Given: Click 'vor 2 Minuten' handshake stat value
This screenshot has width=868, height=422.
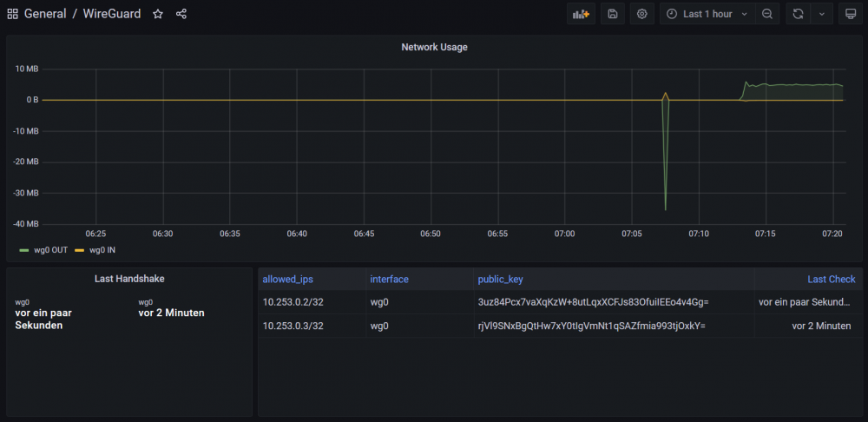Looking at the screenshot, I should pos(171,313).
